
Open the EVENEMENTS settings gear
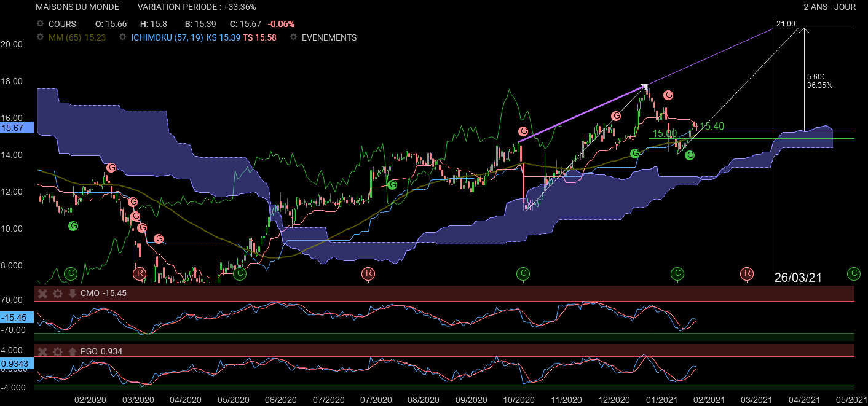(x=293, y=37)
